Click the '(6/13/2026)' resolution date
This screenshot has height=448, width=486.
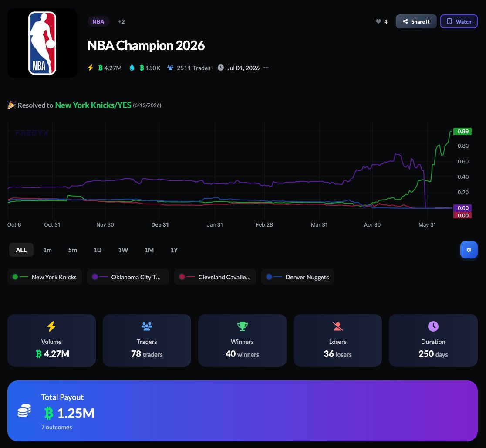147,105
